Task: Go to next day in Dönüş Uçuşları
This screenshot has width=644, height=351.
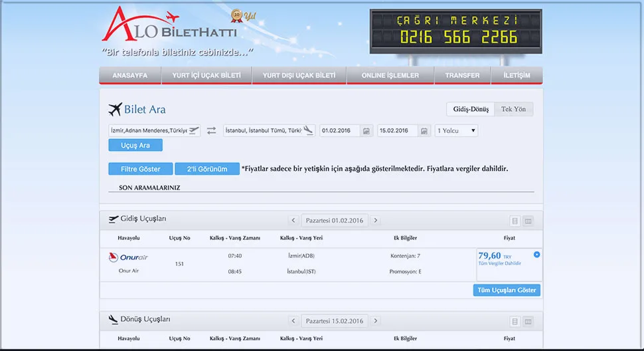Action: click(x=375, y=321)
